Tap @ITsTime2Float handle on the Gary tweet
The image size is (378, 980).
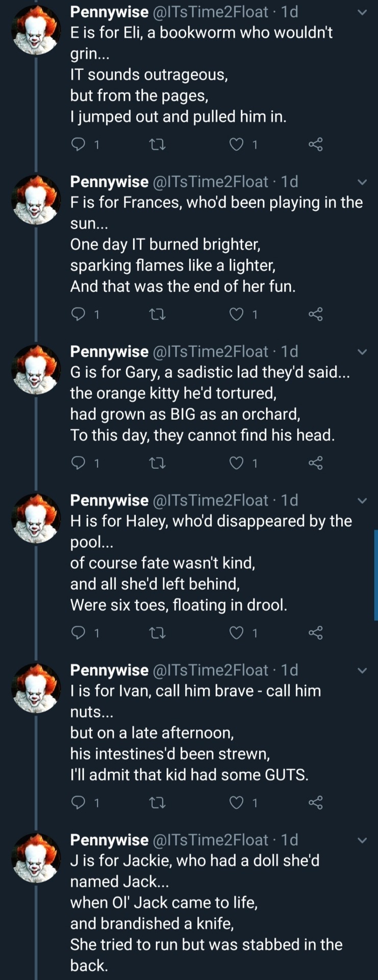(210, 352)
